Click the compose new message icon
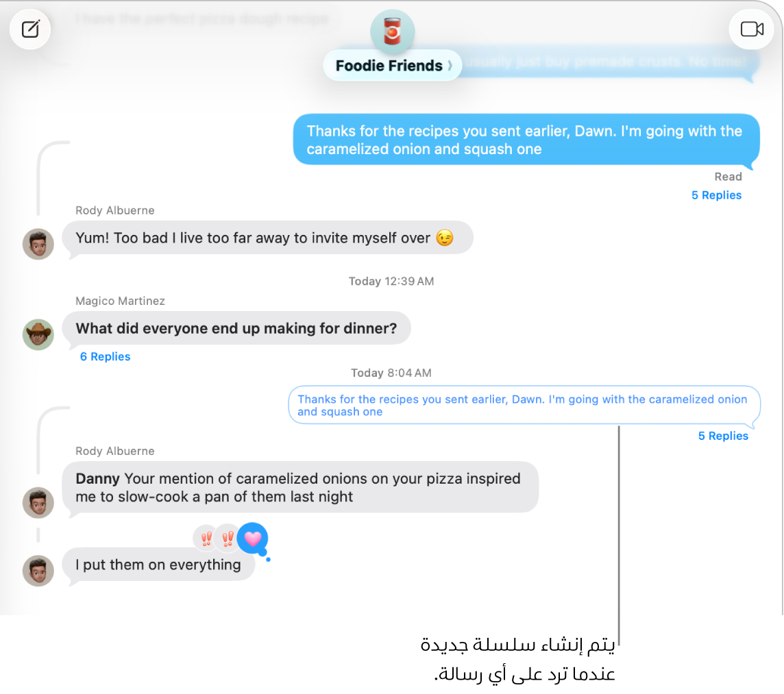This screenshot has height=694, width=784. click(x=30, y=29)
